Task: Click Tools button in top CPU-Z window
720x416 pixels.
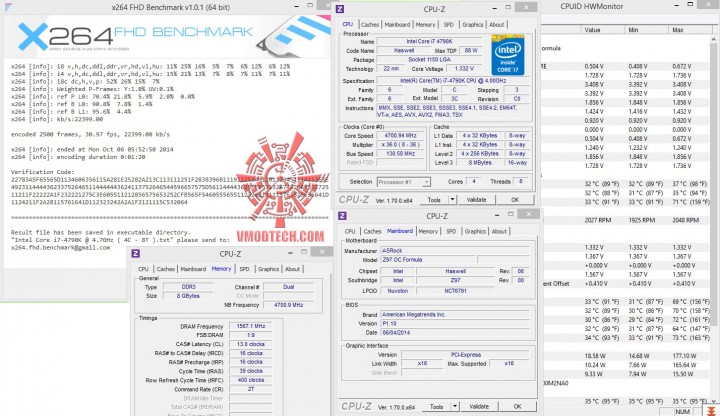Action: tap(434, 200)
